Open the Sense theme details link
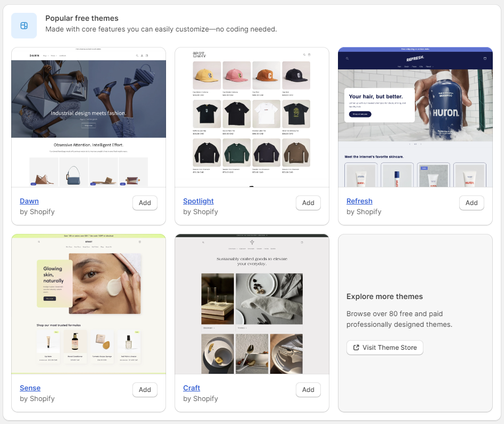 (x=30, y=388)
